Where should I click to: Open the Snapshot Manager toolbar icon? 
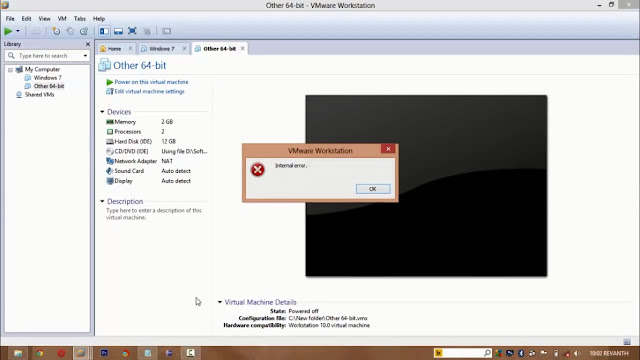pyautogui.click(x=84, y=31)
